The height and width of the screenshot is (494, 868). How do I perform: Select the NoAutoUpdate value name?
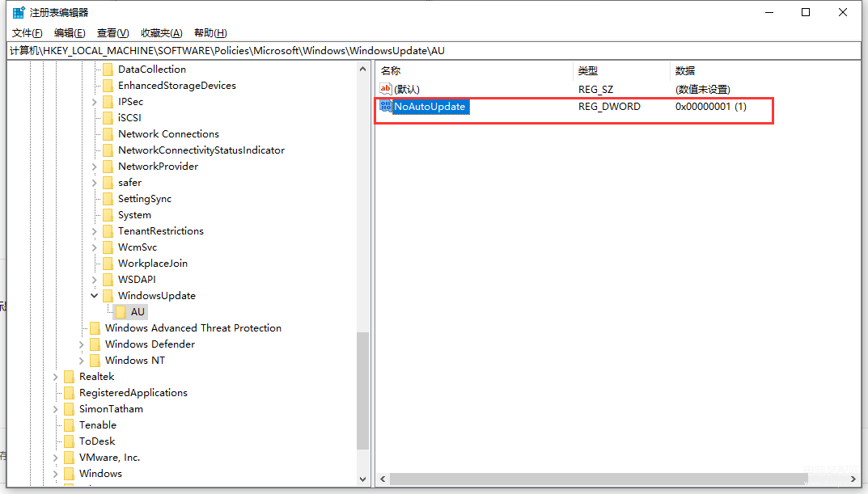(x=430, y=107)
